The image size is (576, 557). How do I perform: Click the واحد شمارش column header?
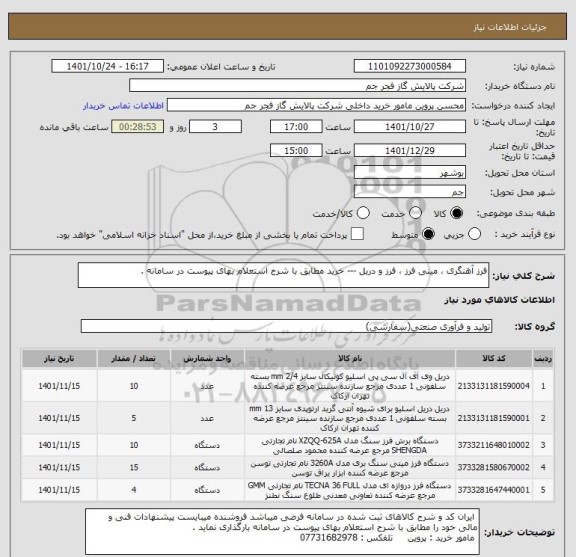pos(207,359)
